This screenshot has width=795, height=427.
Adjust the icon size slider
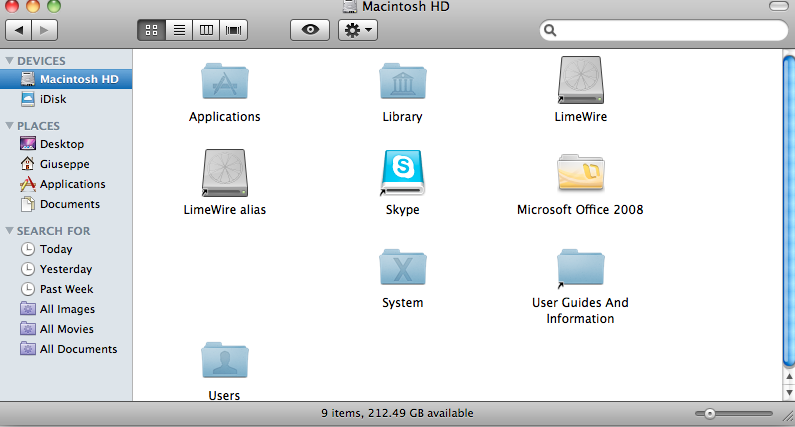[709, 414]
